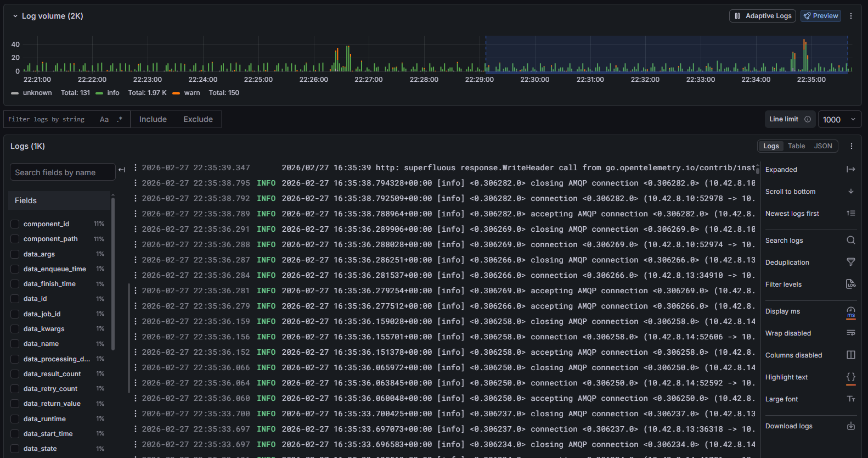
Task: Click the Deduplication label
Action: pos(787,262)
